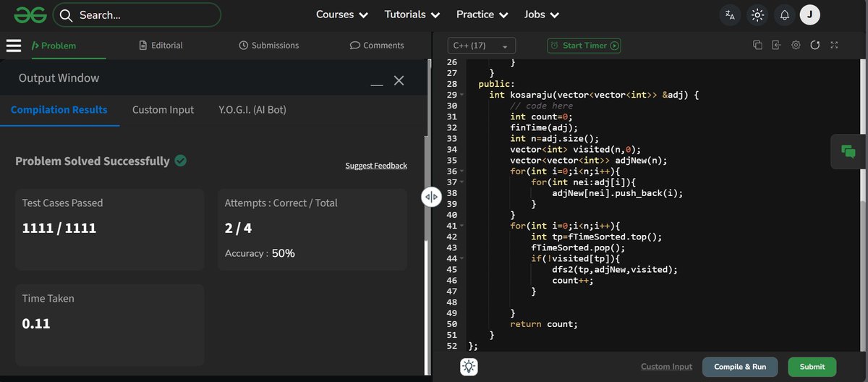Click the 'return count;' code line
The height and width of the screenshot is (382, 868).
544,323
